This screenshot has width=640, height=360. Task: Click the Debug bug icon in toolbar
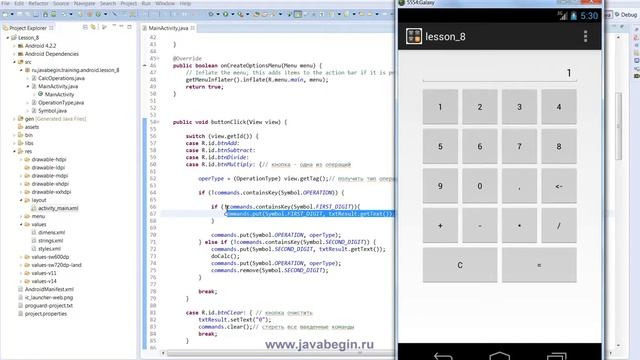[211, 14]
